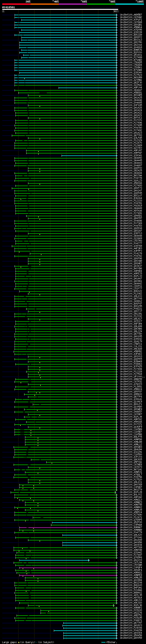Select the UniRef100_Q04918 label

(x=131, y=47)
